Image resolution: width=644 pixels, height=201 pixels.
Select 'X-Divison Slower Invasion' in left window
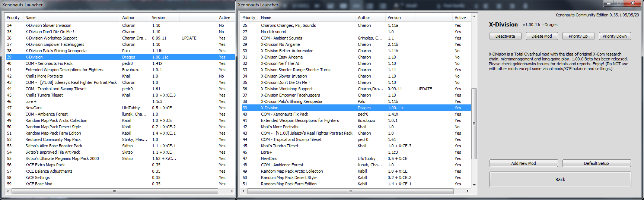tap(120, 25)
